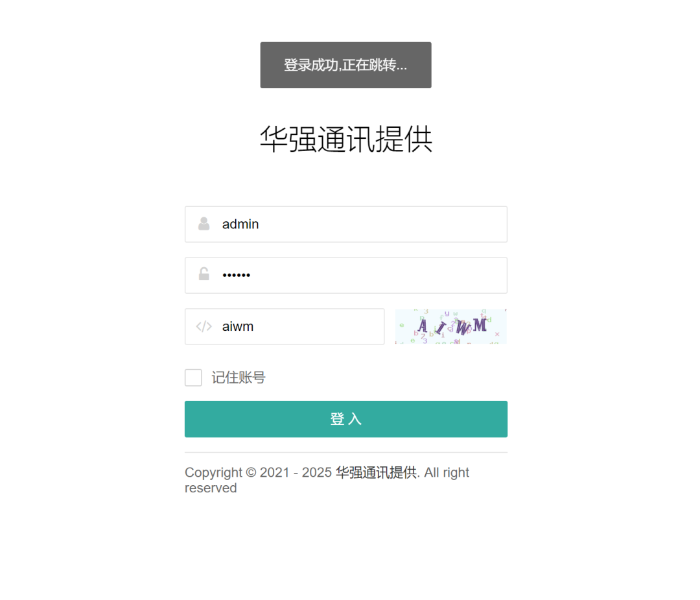Viewport: 700px width, 600px height.
Task: Focus the captcha input containing aiwm
Action: pyautogui.click(x=285, y=326)
